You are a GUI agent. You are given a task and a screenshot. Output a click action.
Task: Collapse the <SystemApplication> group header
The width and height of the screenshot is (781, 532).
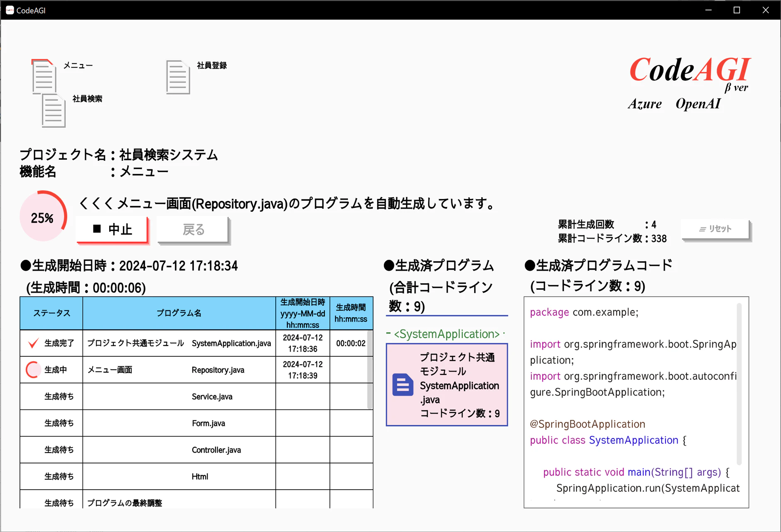[446, 334]
